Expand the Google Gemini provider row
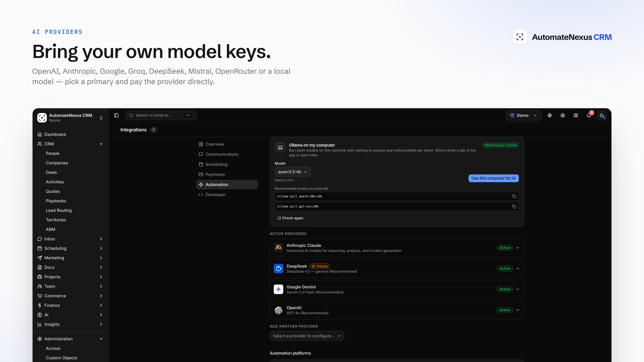Image resolution: width=644 pixels, height=362 pixels. 518,289
